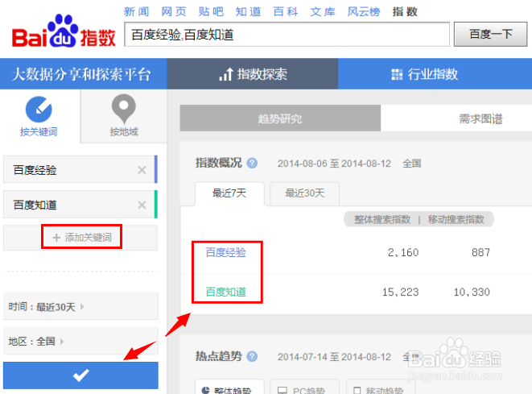532x394 pixels.
Task: Click 添加关键词 to add a keyword
Action: tap(82, 237)
